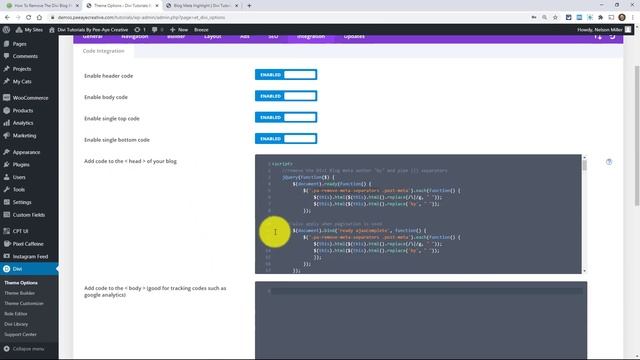
Task: Open the CPT UI menu
Action: [20, 231]
